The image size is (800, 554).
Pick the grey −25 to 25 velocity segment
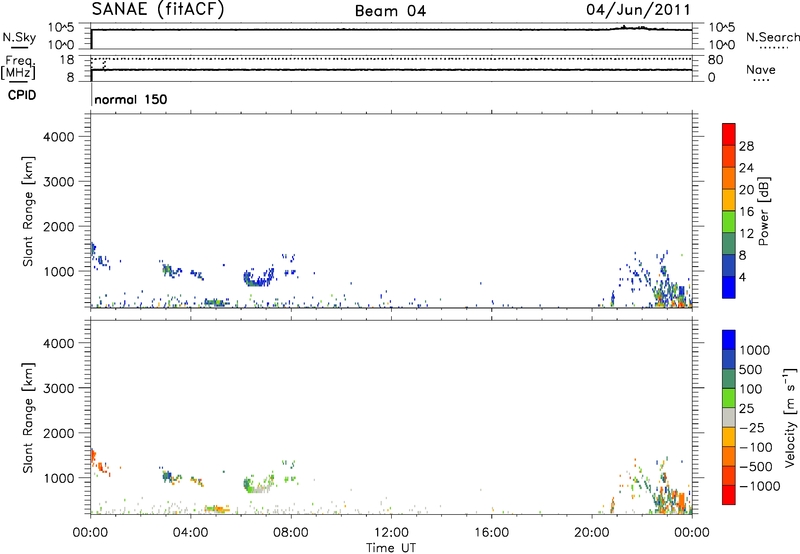click(x=729, y=417)
